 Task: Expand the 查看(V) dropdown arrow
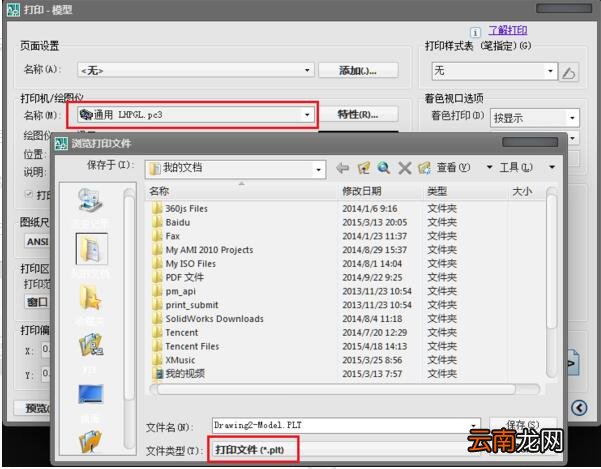click(489, 167)
